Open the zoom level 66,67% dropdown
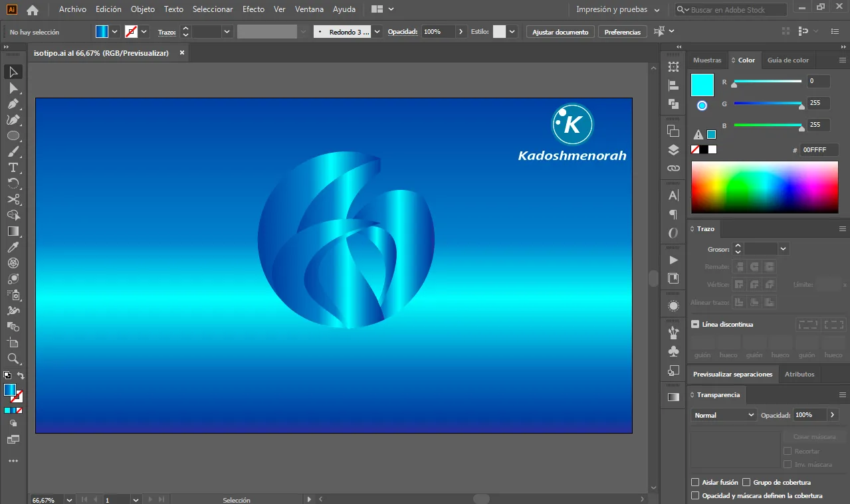Screen dimensions: 850x504 pyautogui.click(x=69, y=499)
